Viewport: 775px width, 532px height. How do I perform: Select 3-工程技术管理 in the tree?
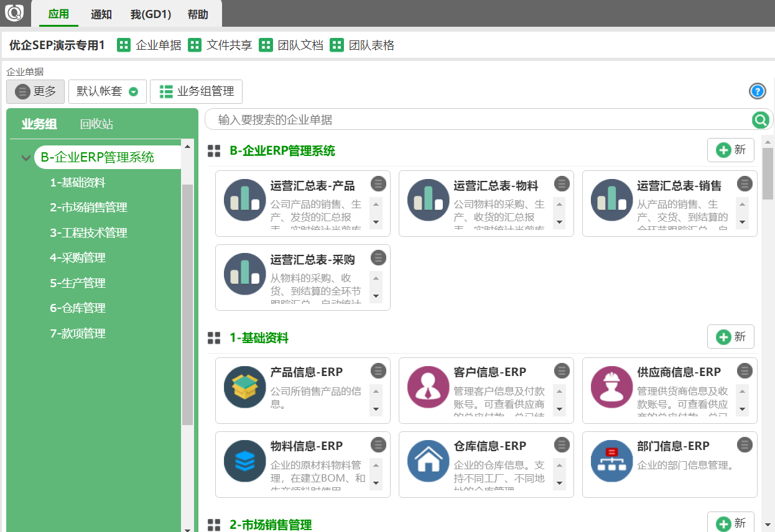pos(88,233)
